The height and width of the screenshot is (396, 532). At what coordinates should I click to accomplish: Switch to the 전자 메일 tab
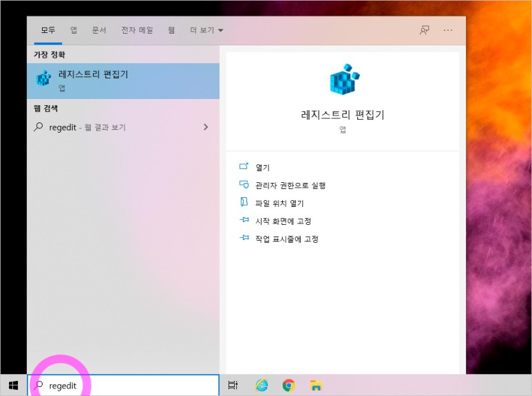click(x=137, y=30)
